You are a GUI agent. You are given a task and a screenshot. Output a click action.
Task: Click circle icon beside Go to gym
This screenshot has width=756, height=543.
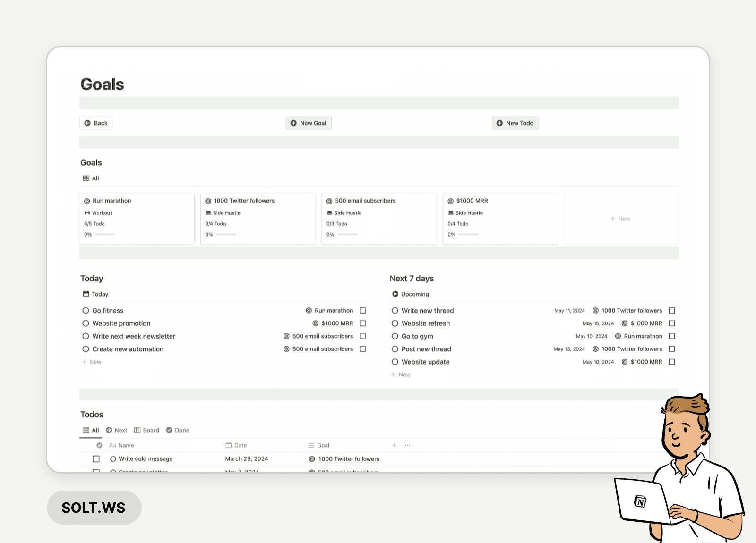click(395, 336)
